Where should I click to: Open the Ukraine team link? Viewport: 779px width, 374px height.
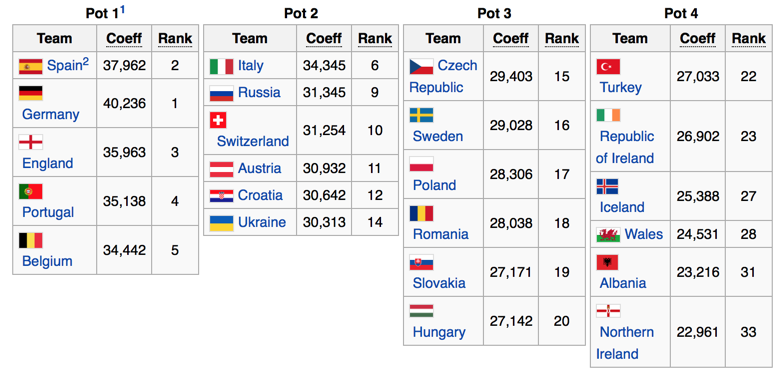coord(262,222)
